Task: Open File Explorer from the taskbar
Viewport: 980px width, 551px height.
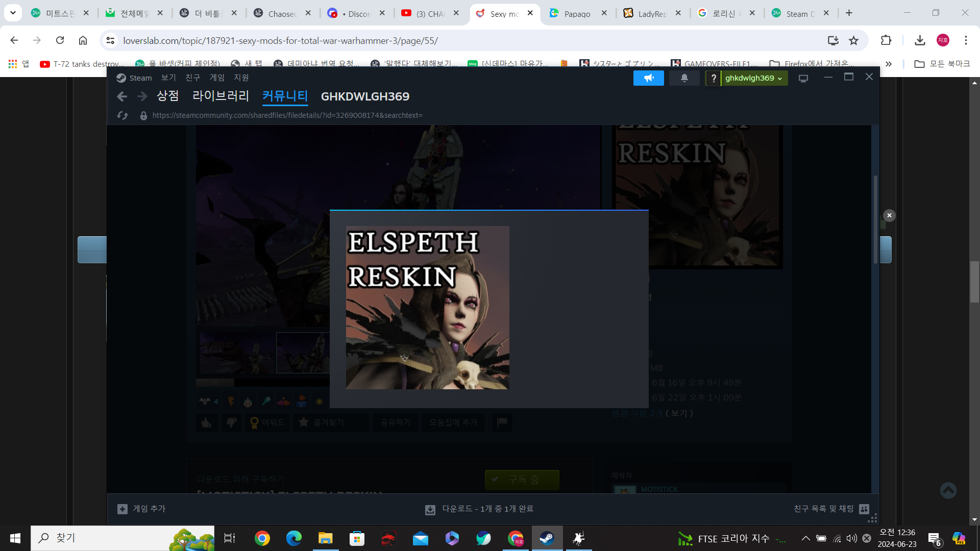Action: coord(325,538)
